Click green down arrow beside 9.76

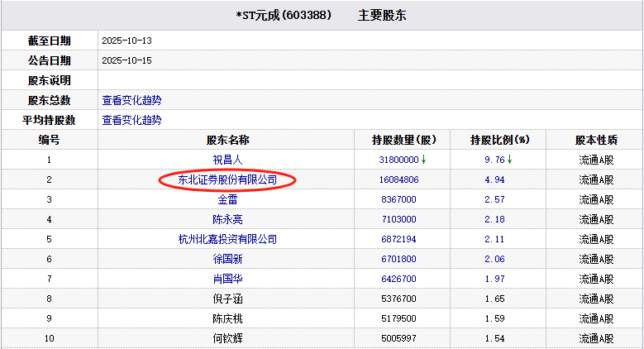(510, 160)
